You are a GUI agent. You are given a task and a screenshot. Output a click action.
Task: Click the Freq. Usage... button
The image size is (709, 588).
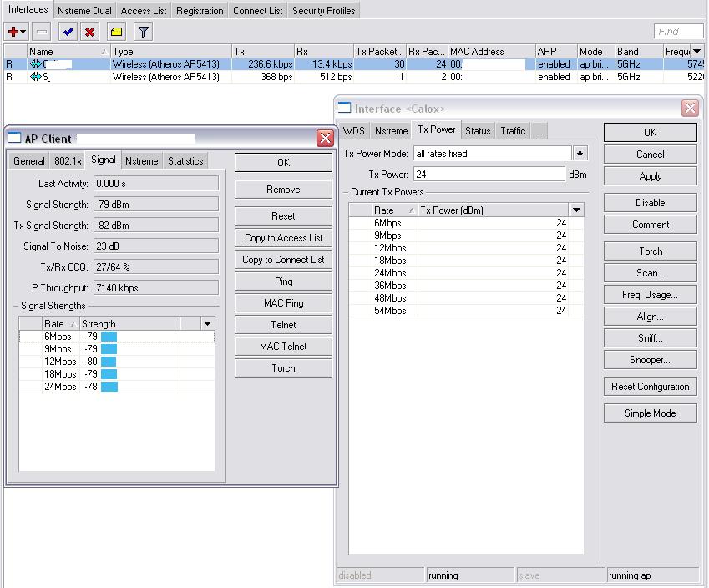650,295
